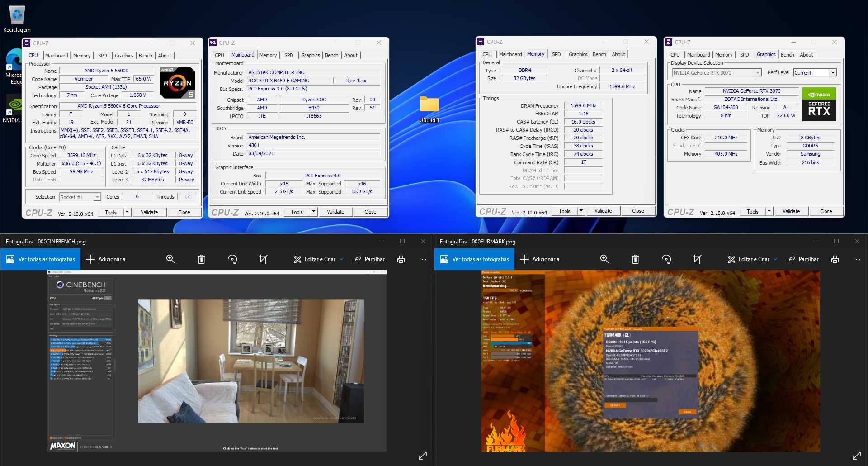Click the AMD Ryzen 5 5600X name field

coord(106,71)
